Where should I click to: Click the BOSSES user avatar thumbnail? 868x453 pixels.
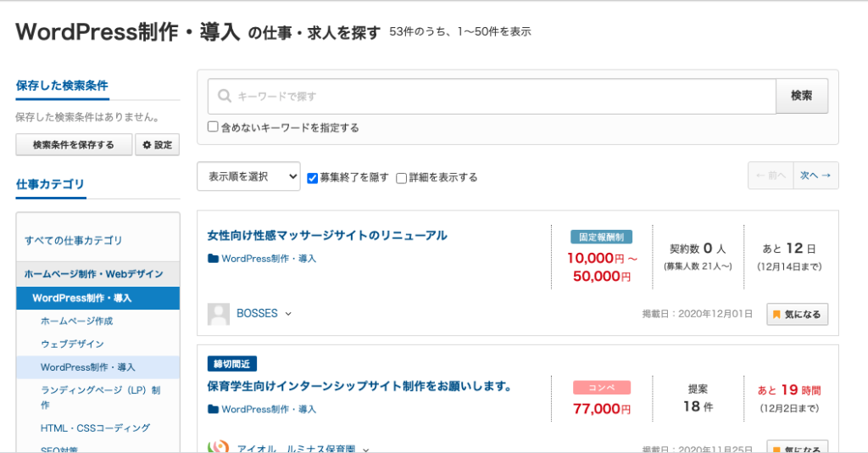click(x=219, y=314)
